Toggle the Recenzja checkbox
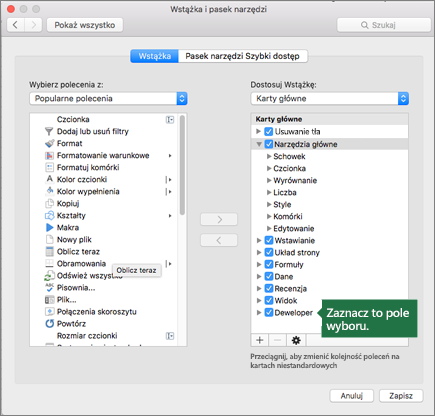 tap(269, 288)
